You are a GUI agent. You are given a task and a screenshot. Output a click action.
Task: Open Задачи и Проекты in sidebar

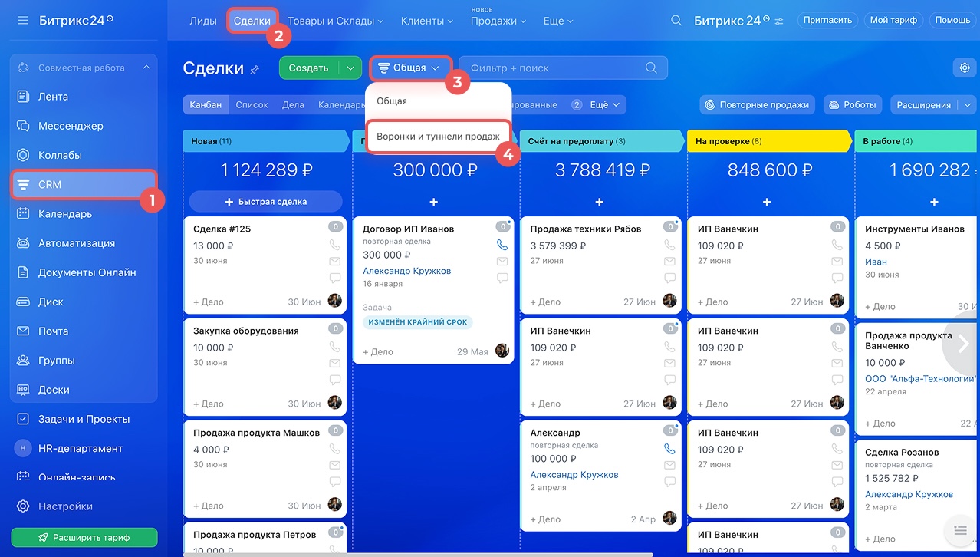point(84,419)
